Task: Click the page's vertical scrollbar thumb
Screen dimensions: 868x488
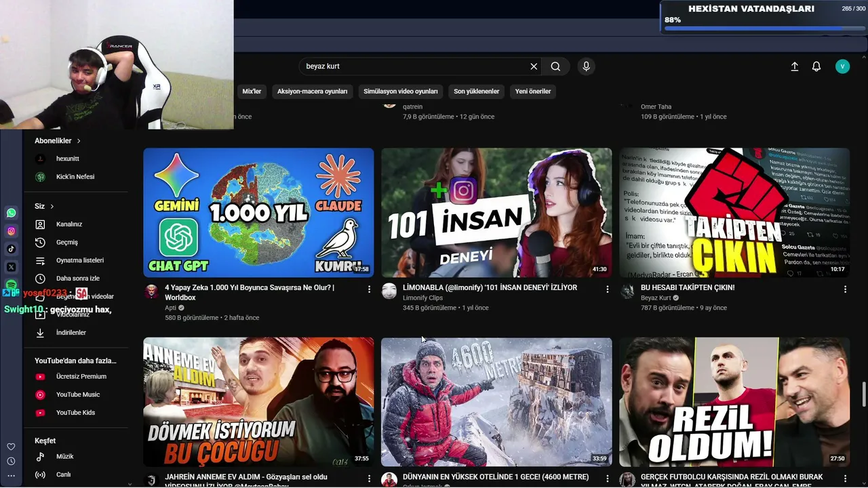Action: coord(864,394)
